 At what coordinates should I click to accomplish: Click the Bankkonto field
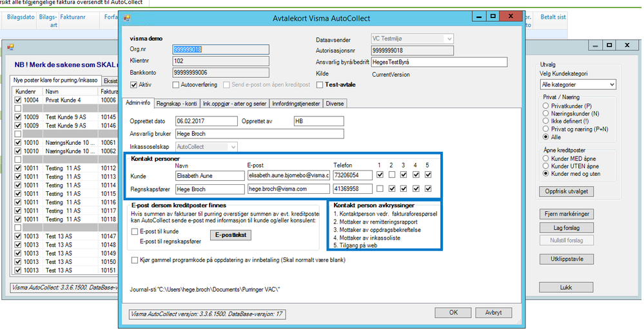click(221, 73)
